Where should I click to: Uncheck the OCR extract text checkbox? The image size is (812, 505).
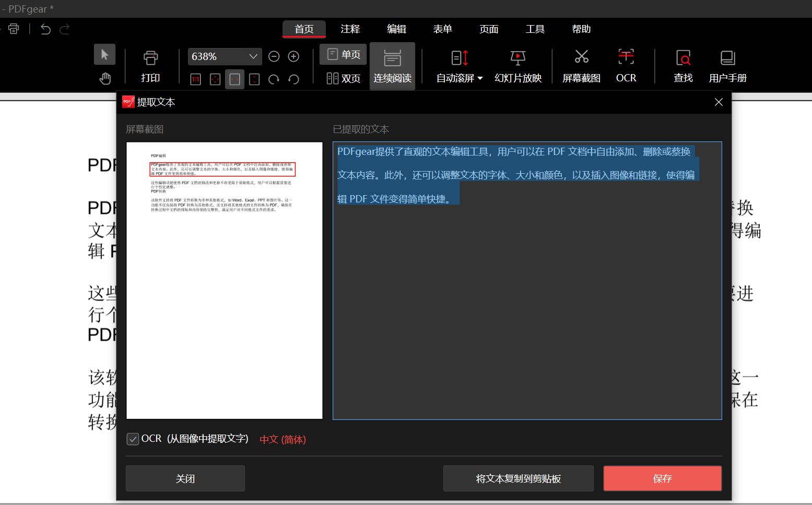[133, 439]
